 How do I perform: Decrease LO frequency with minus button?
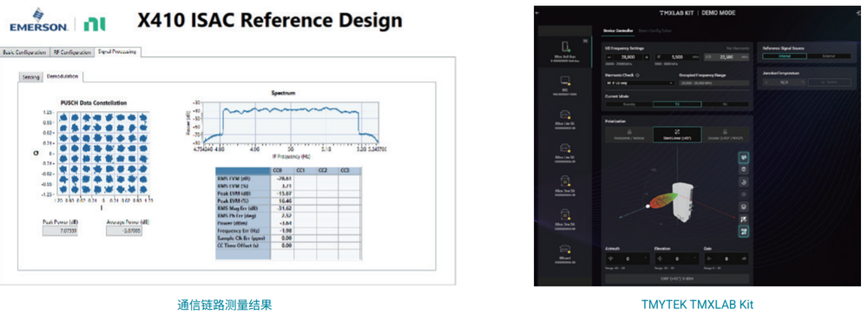610,57
